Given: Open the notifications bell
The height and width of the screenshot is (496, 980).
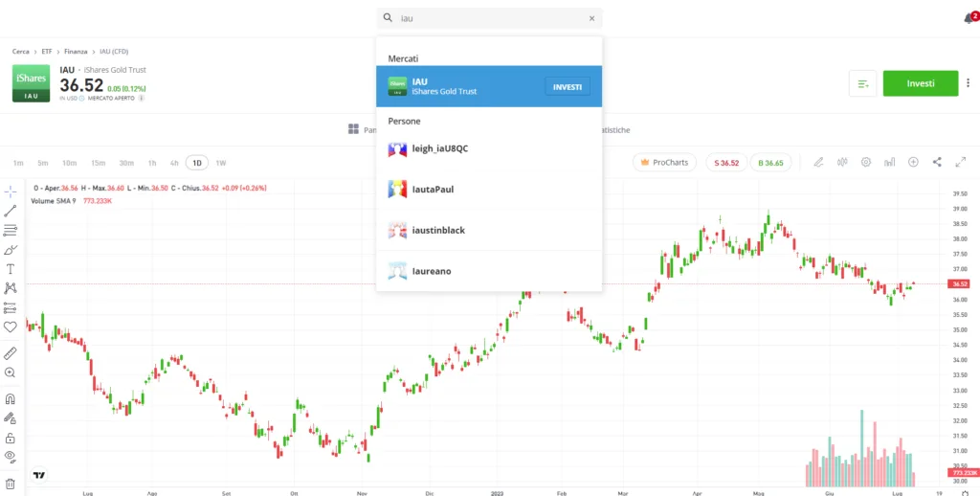Looking at the screenshot, I should (x=969, y=18).
